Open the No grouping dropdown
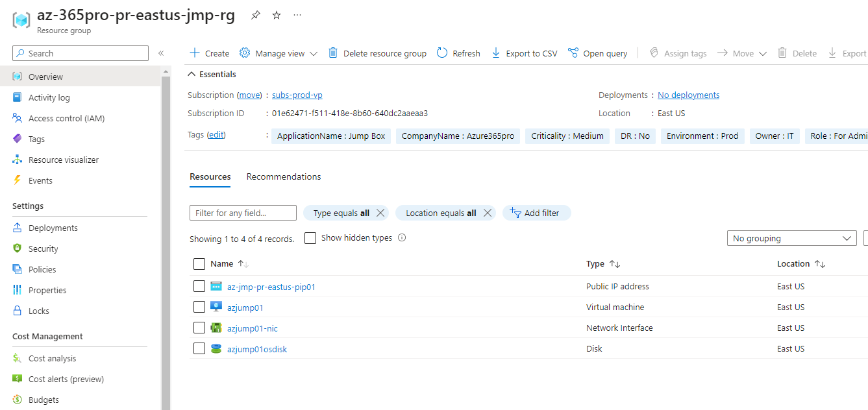 791,238
